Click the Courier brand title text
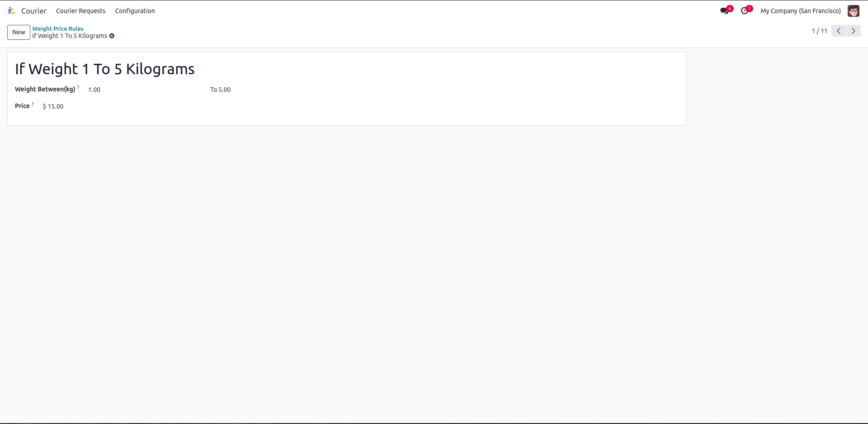Image resolution: width=868 pixels, height=424 pixels. [x=34, y=11]
